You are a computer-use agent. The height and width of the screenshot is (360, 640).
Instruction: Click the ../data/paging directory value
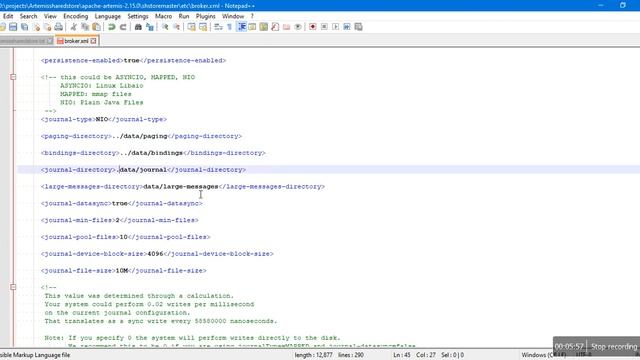[140, 136]
